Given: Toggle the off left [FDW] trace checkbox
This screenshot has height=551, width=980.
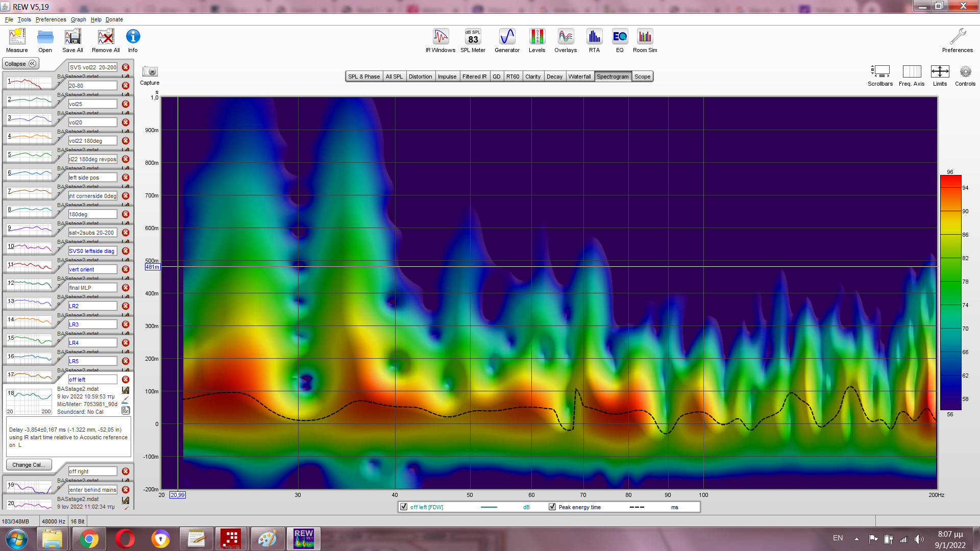Looking at the screenshot, I should click(404, 507).
